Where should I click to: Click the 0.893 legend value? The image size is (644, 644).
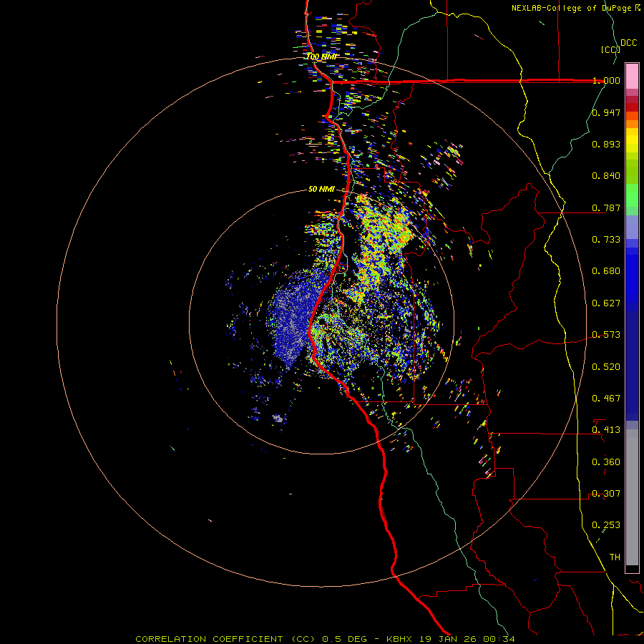pos(606,144)
